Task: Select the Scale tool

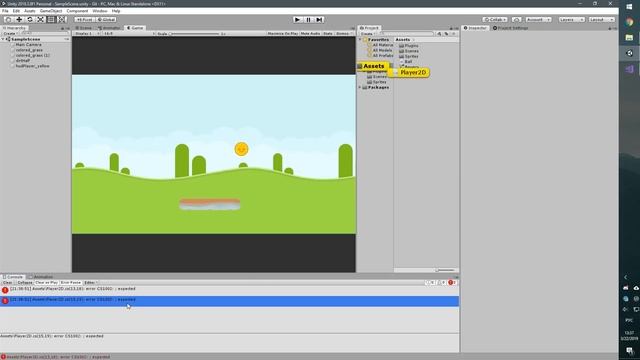Action: tap(40, 20)
